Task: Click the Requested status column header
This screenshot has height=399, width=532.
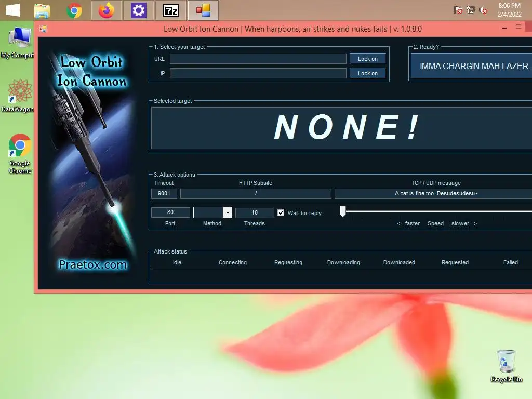Action: (455, 262)
